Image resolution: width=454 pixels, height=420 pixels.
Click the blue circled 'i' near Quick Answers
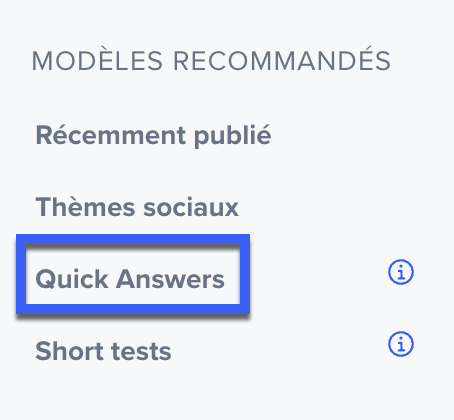401,272
